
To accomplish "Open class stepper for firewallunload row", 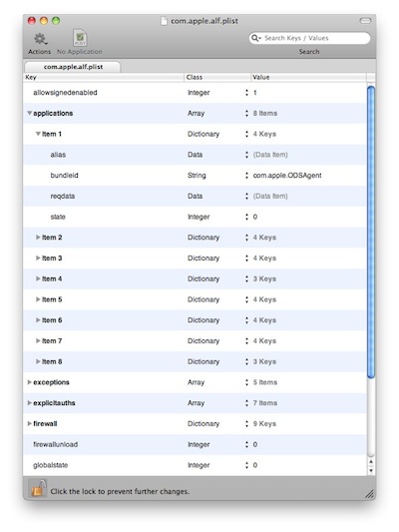I will (246, 444).
